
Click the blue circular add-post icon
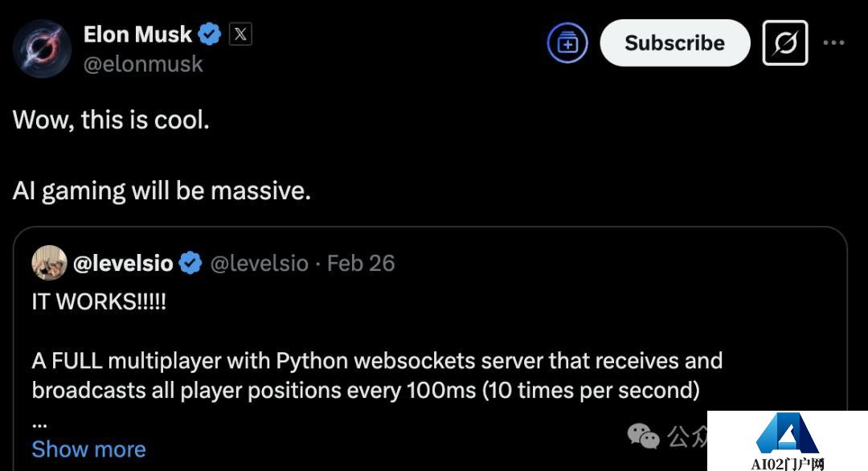567,43
